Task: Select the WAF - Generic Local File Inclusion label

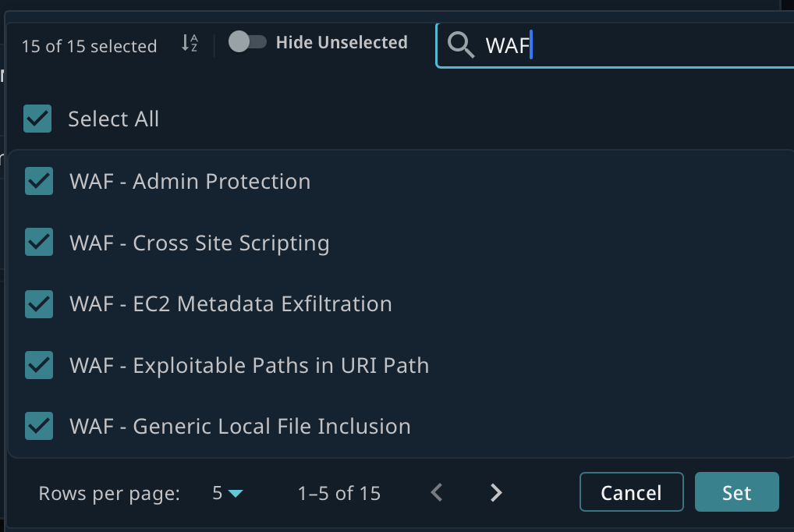Action: (239, 426)
